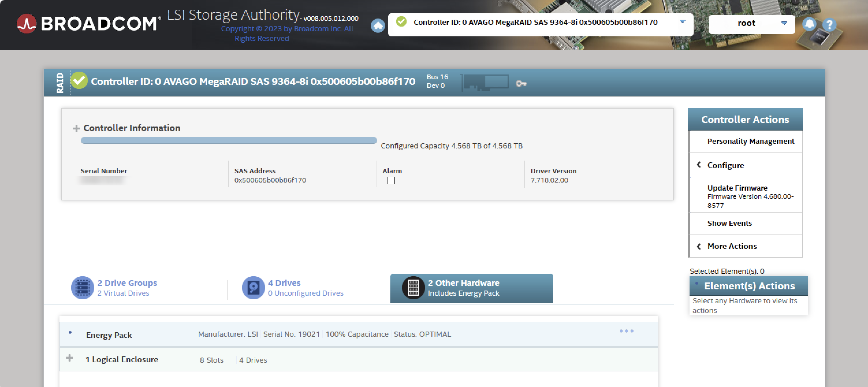
Task: Click the Bus 16 Dev 0 text
Action: [x=437, y=81]
